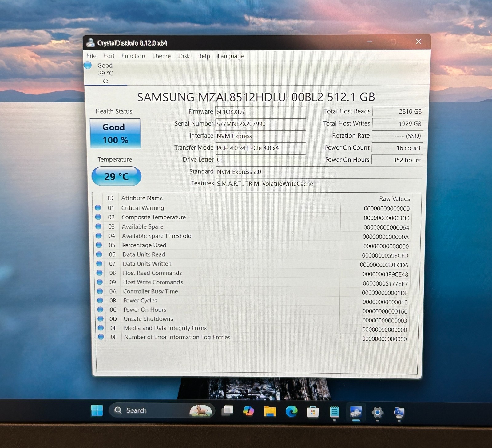Viewport: 492px width, 448px height.
Task: Click the Rotation Rate value ---- (SSD)
Action: pyautogui.click(x=397, y=136)
